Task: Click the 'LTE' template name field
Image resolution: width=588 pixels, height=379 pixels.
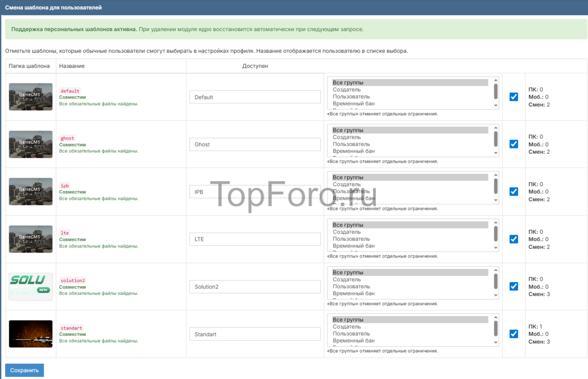Action: click(255, 239)
